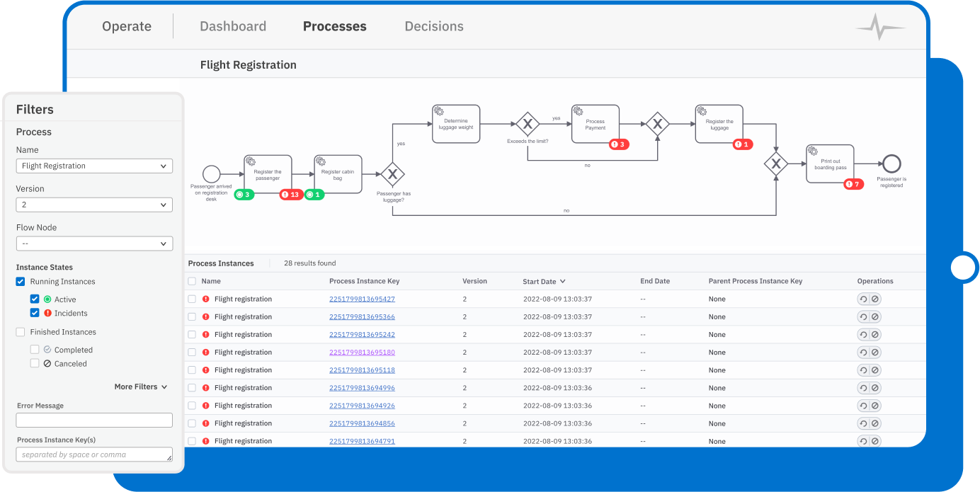This screenshot has height=492, width=980.
Task: Check the Completed instances filter
Action: (x=35, y=350)
